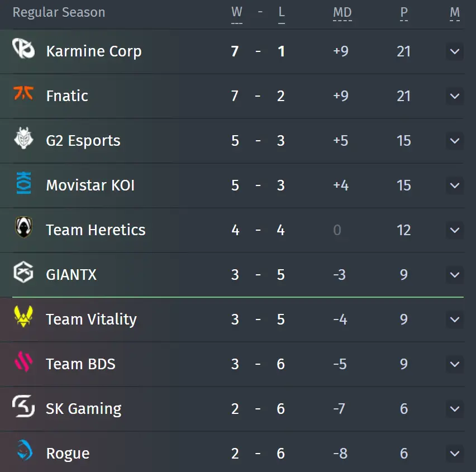Click the blue Rogue logo
The width and height of the screenshot is (476, 472).
tap(24, 450)
